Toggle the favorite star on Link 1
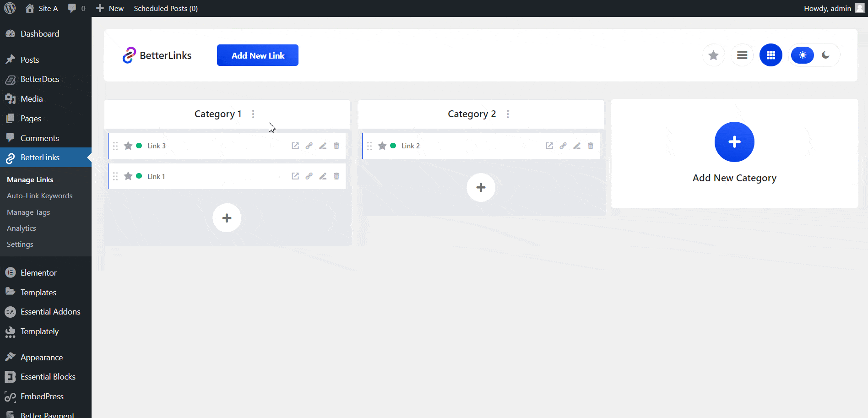 (x=128, y=176)
